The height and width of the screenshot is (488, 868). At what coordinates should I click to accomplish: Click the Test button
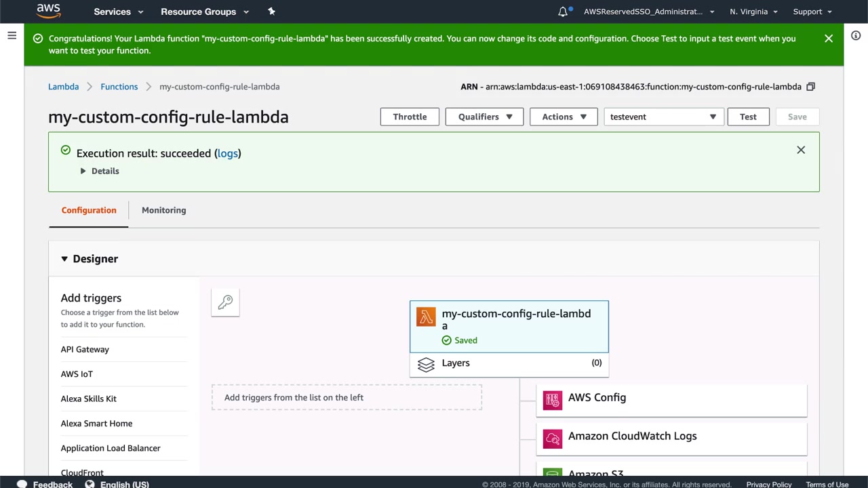click(748, 117)
